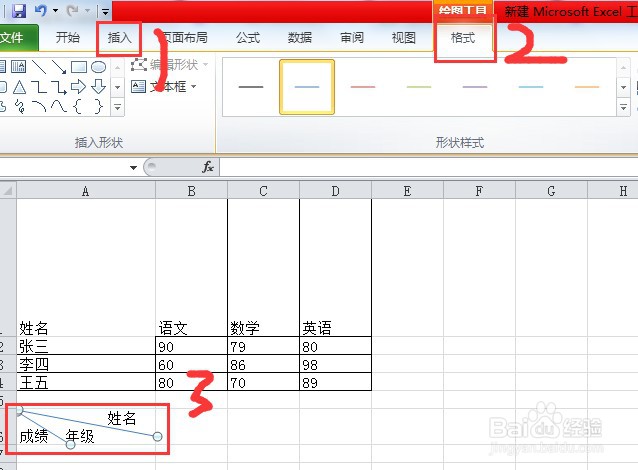Open the Customize Quick Access Toolbar dropdown

point(105,11)
